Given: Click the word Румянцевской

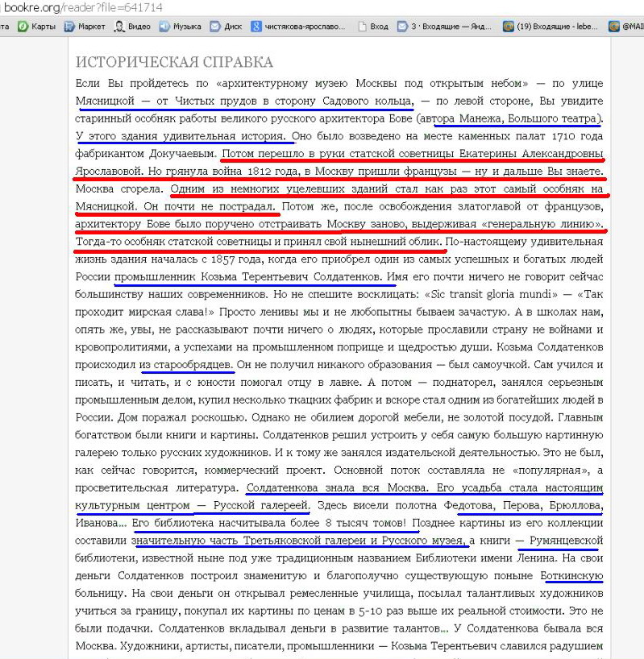Looking at the screenshot, I should tap(567, 541).
